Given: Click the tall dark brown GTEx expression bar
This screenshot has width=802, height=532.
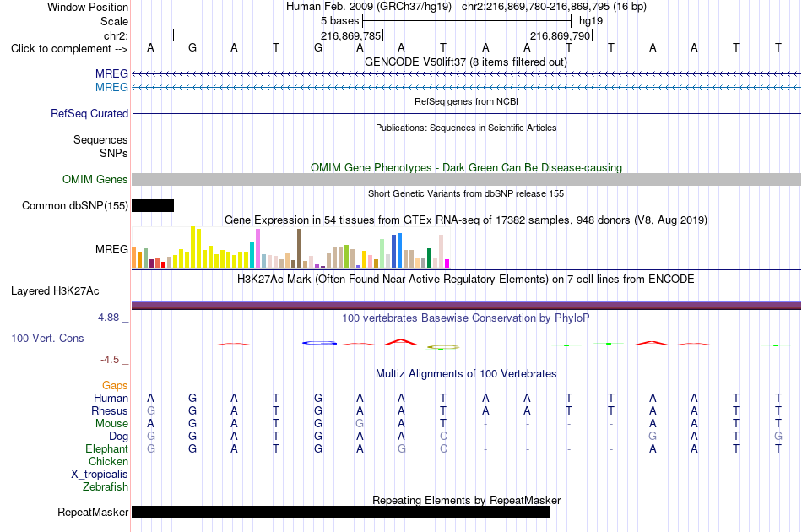Looking at the screenshot, I should pos(299,248).
